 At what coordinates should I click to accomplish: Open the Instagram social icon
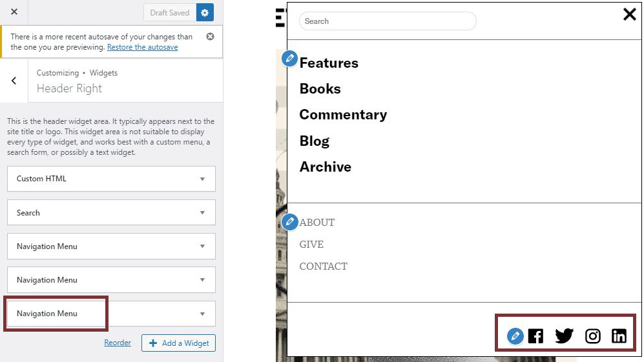pyautogui.click(x=592, y=336)
